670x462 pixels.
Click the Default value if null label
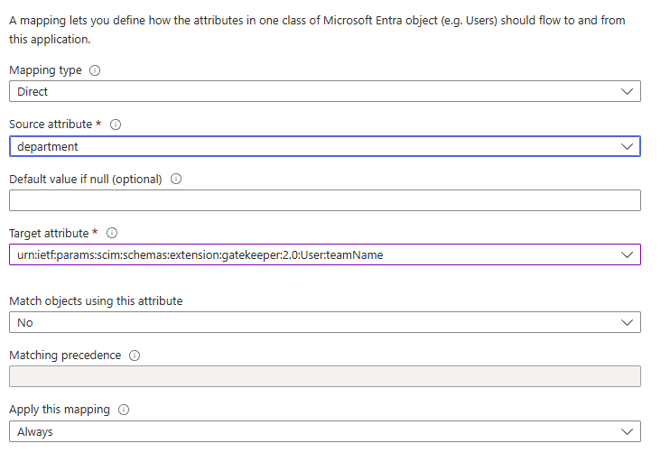coord(85,180)
